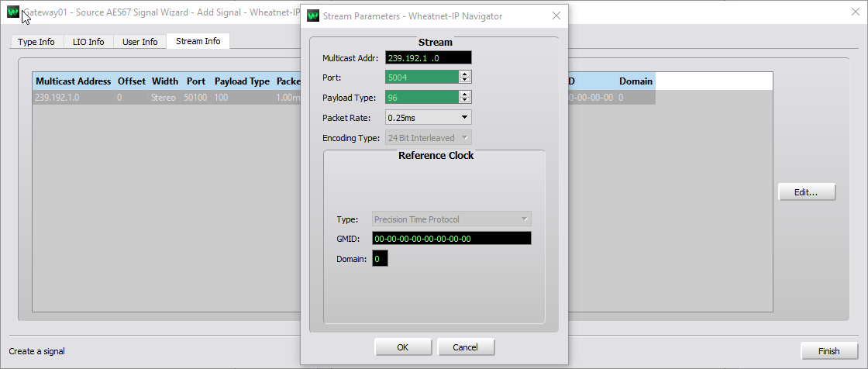This screenshot has width=868, height=369.
Task: Decrement the Payload Type stepper
Action: click(465, 101)
